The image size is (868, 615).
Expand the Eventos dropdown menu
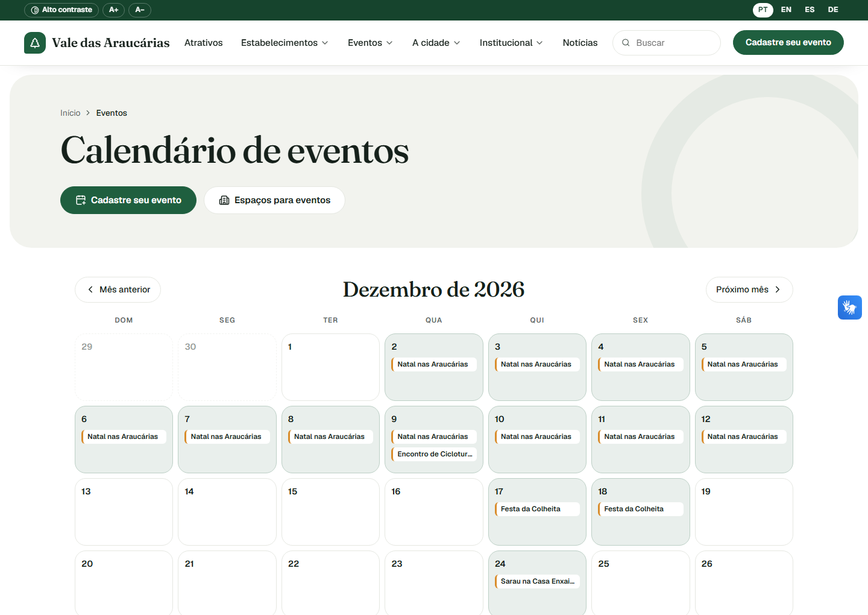point(370,43)
